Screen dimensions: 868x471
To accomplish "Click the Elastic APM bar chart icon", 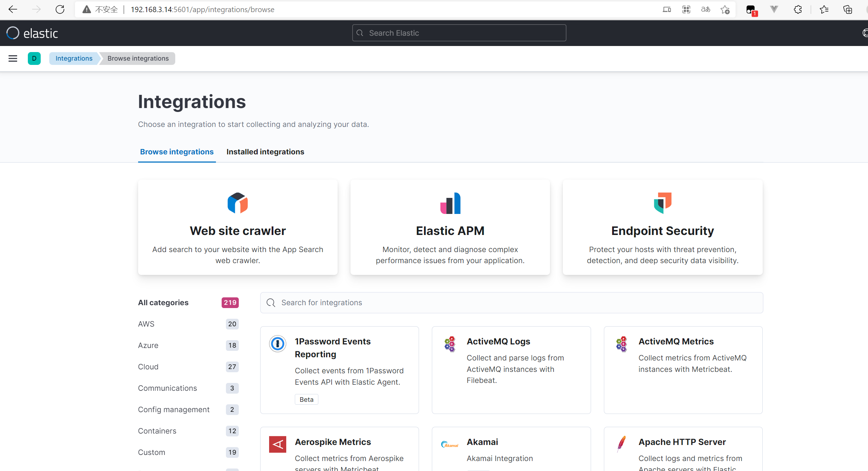I will pyautogui.click(x=450, y=203).
